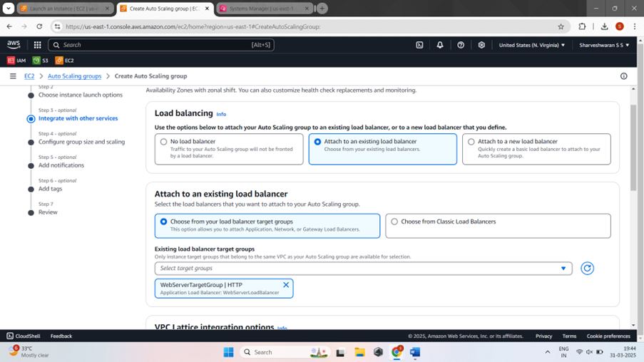
Task: Open weather widget showing 33°C
Action: pos(29,352)
